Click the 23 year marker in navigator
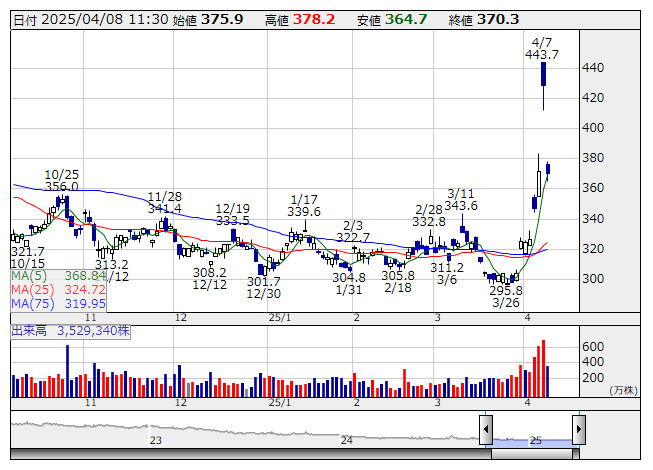The width and height of the screenshot is (653, 470). (x=156, y=440)
